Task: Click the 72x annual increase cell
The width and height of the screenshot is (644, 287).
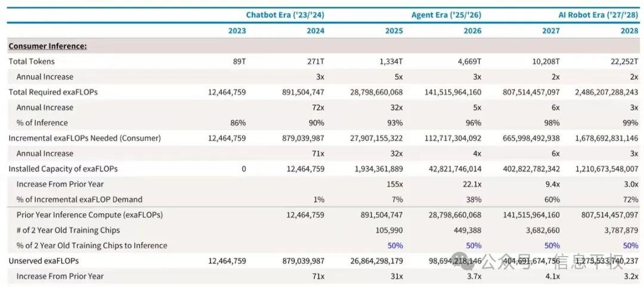Action: coord(317,107)
